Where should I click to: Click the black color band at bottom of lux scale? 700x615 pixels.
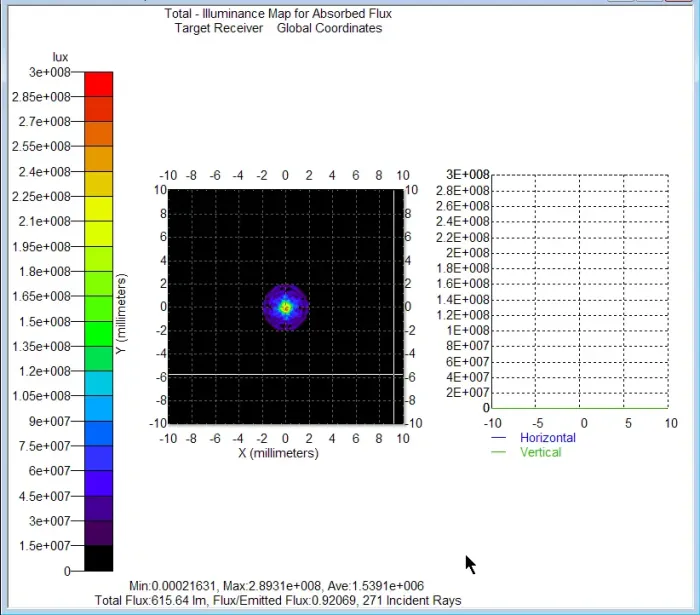point(99,558)
